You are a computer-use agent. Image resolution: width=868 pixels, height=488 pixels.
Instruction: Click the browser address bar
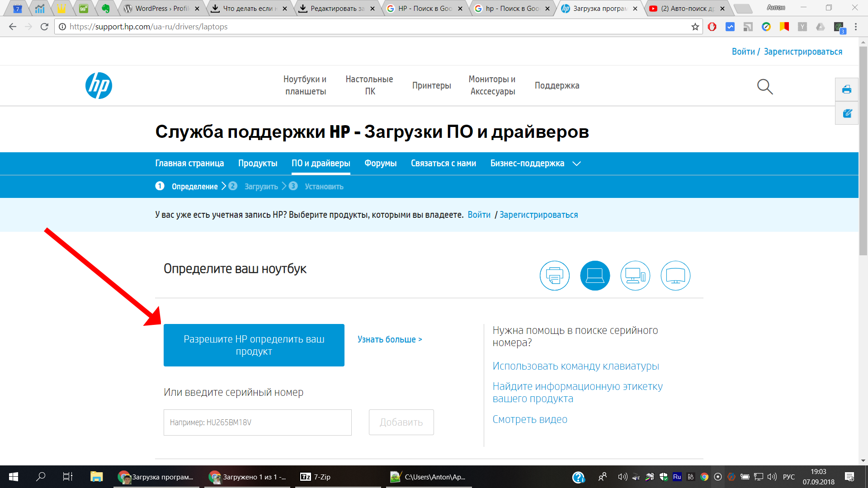click(378, 27)
